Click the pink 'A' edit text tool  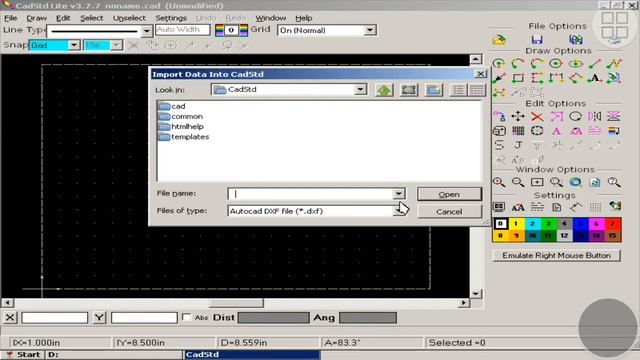coord(556,131)
